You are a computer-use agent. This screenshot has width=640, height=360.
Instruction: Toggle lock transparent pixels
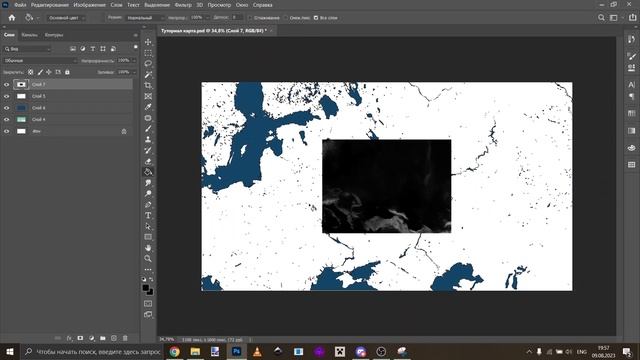31,72
